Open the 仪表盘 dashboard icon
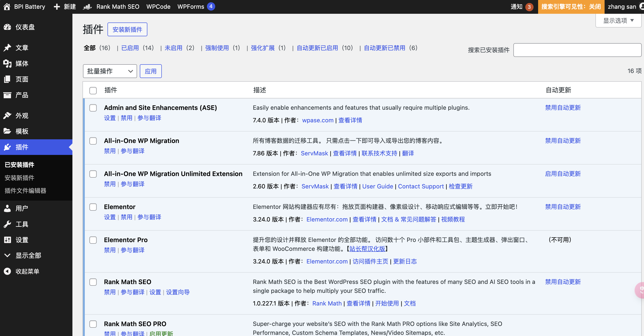This screenshot has height=336, width=644. [x=8, y=27]
